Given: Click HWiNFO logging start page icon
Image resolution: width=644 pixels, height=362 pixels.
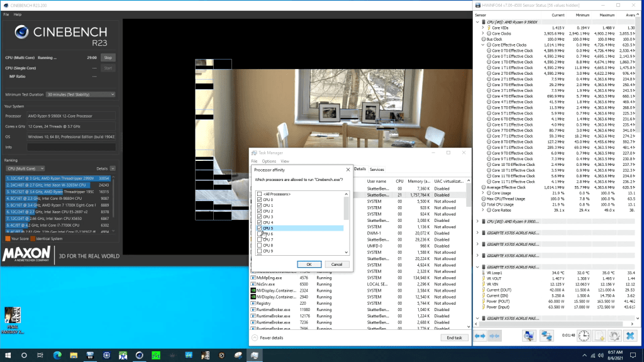Looking at the screenshot, I should click(x=599, y=336).
